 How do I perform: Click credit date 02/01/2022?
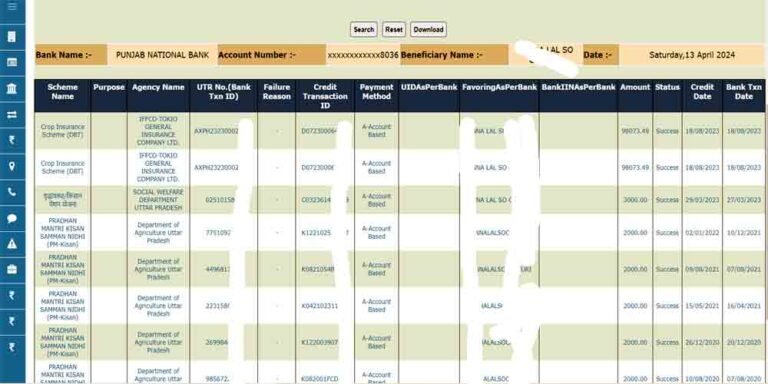click(702, 233)
